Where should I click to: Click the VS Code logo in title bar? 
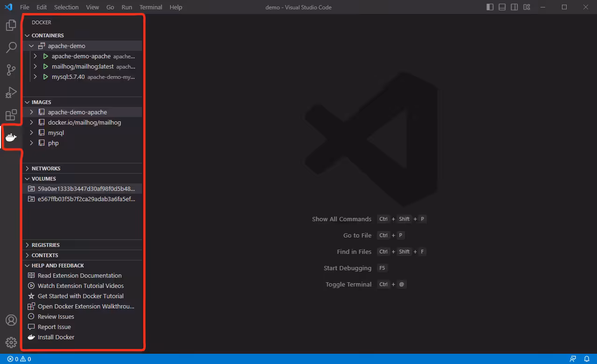tap(8, 7)
